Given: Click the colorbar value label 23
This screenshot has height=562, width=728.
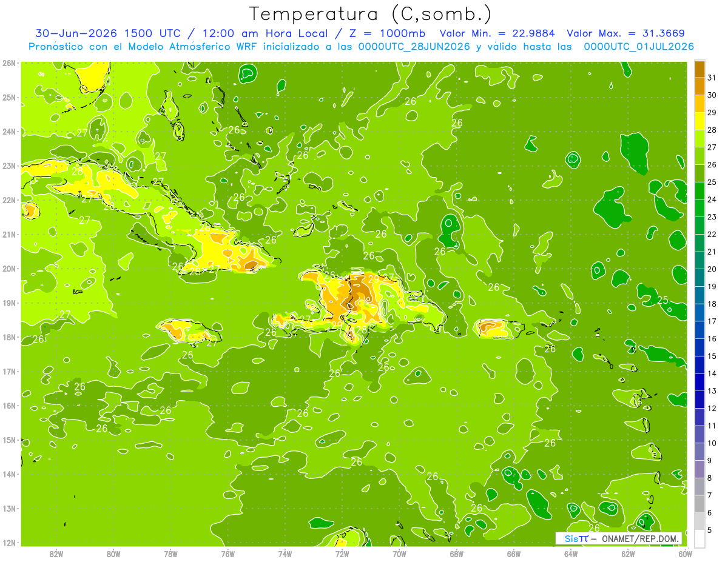Looking at the screenshot, I should [712, 217].
